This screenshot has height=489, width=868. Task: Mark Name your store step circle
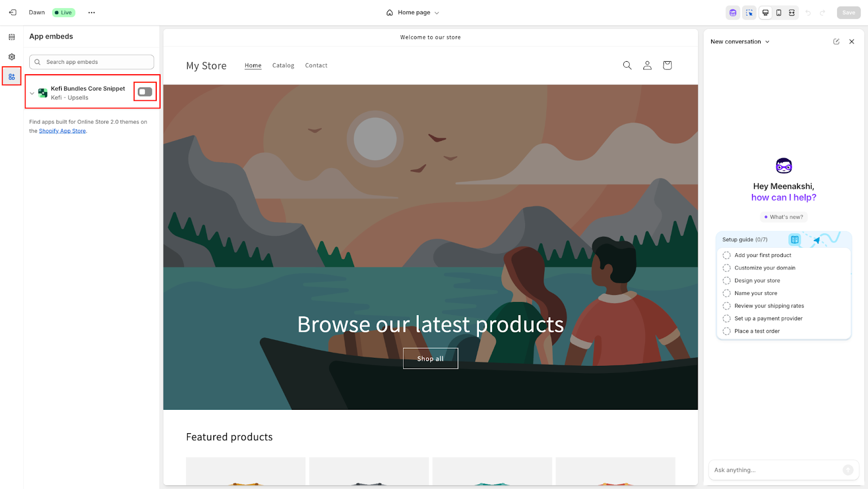point(726,293)
